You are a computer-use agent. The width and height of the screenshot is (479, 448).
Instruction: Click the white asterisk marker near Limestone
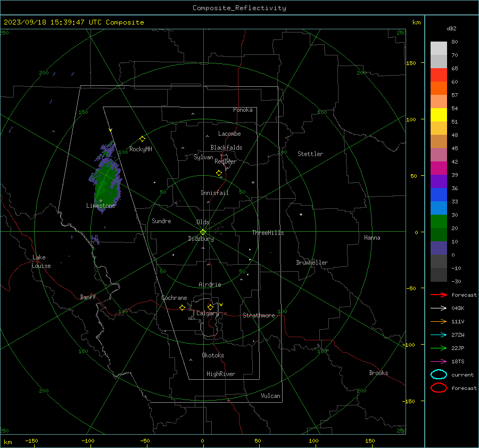(101, 201)
